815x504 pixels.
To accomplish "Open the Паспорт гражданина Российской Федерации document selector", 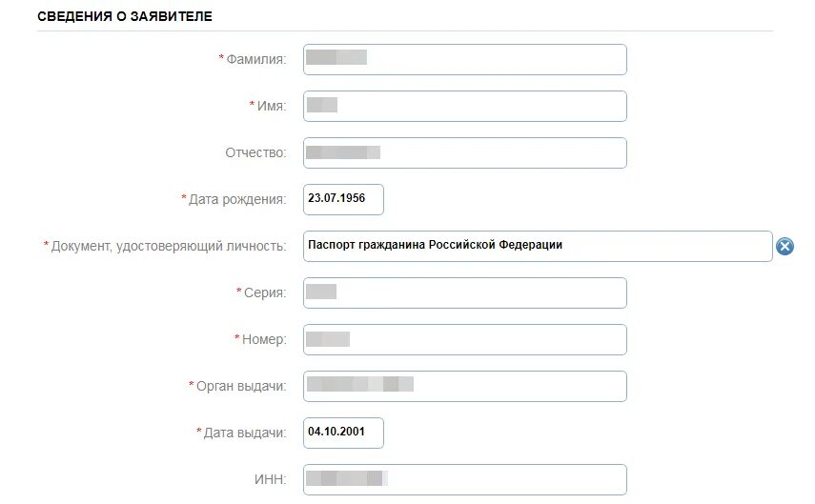I will [538, 247].
